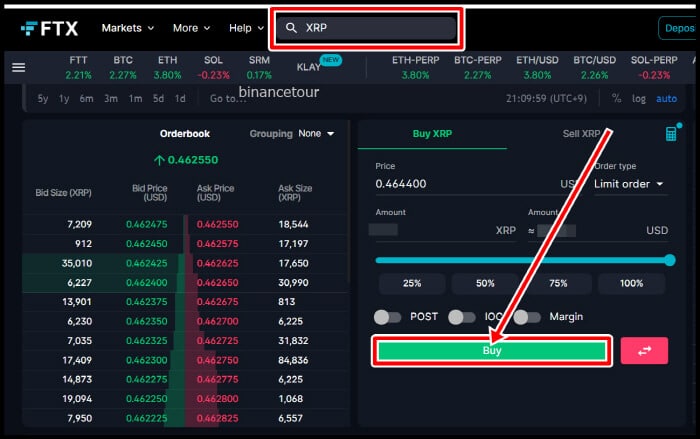This screenshot has height=439, width=700.
Task: Toggle percent scale on chart
Action: (617, 99)
